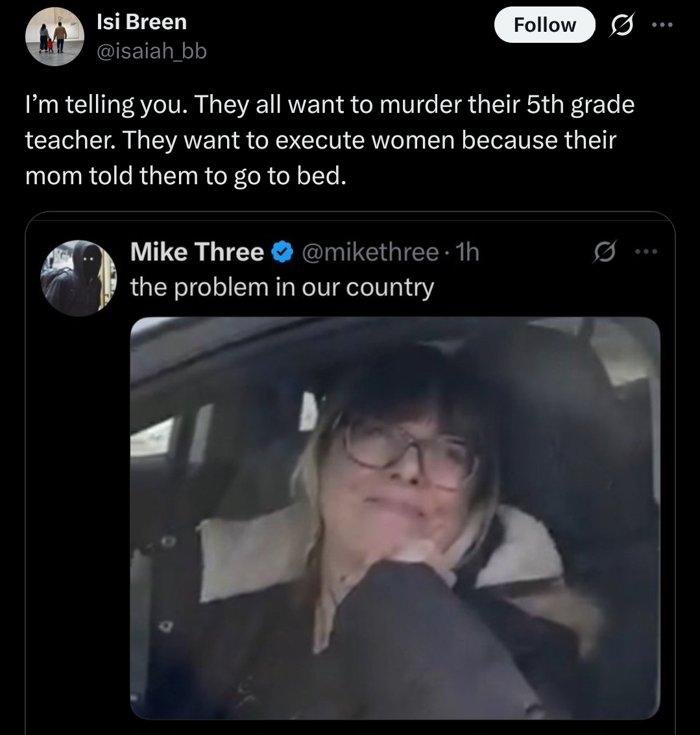Open three-dot menu in quoted post

tap(646, 252)
